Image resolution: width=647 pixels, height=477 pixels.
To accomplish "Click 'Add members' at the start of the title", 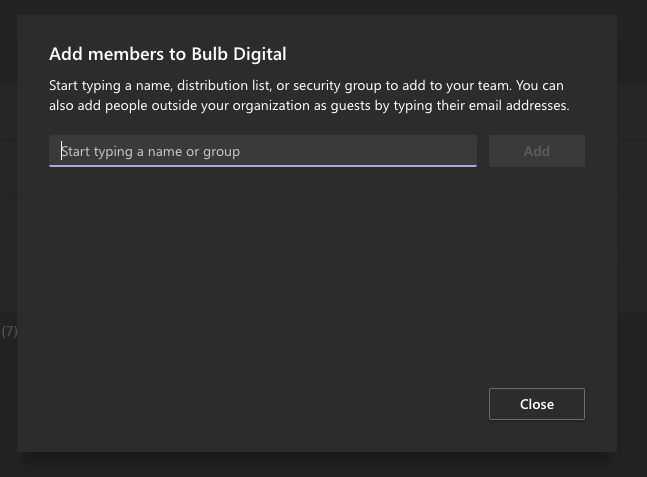I will coord(106,54).
